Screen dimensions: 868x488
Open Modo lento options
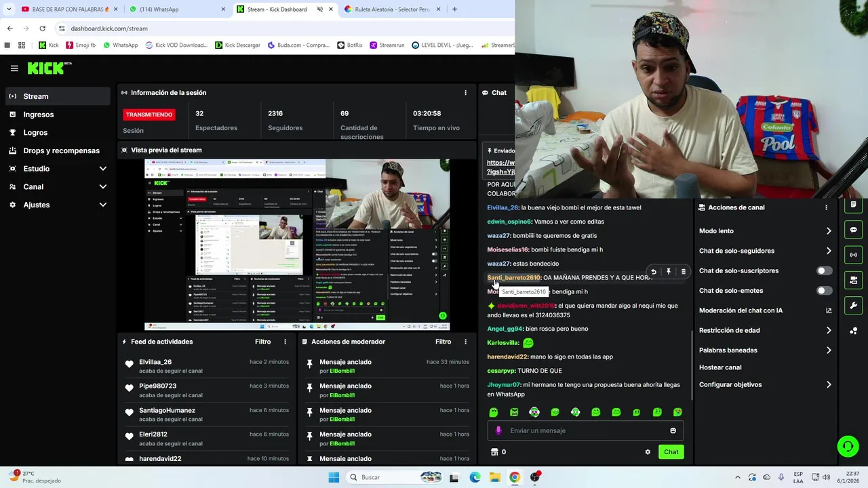[765, 231]
